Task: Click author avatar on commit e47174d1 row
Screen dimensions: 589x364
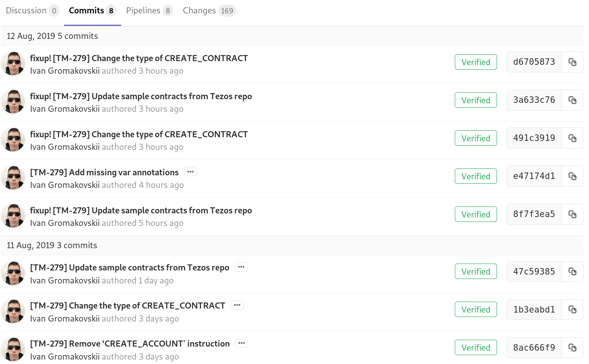Action: [13, 178]
